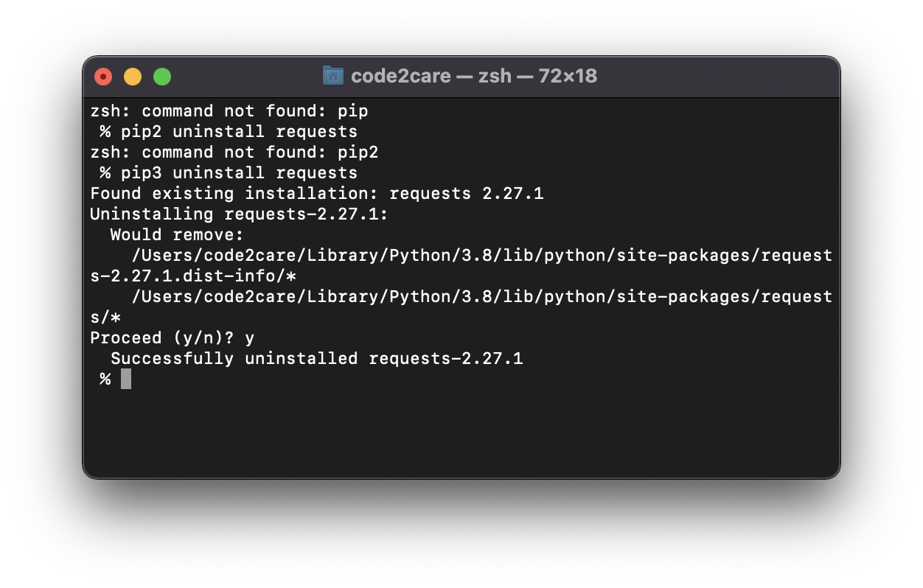Click the percent sign shell prompt at the bottom

tap(104, 379)
